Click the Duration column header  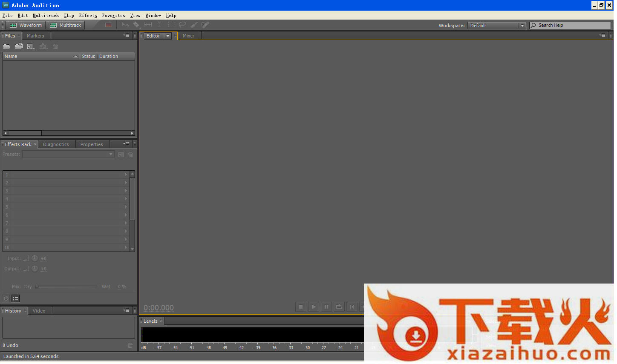tap(116, 56)
